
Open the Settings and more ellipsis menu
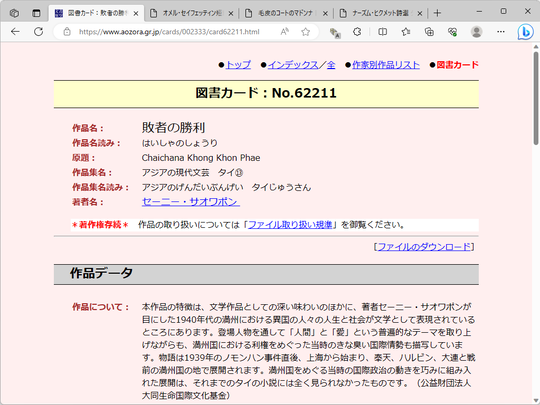point(501,32)
